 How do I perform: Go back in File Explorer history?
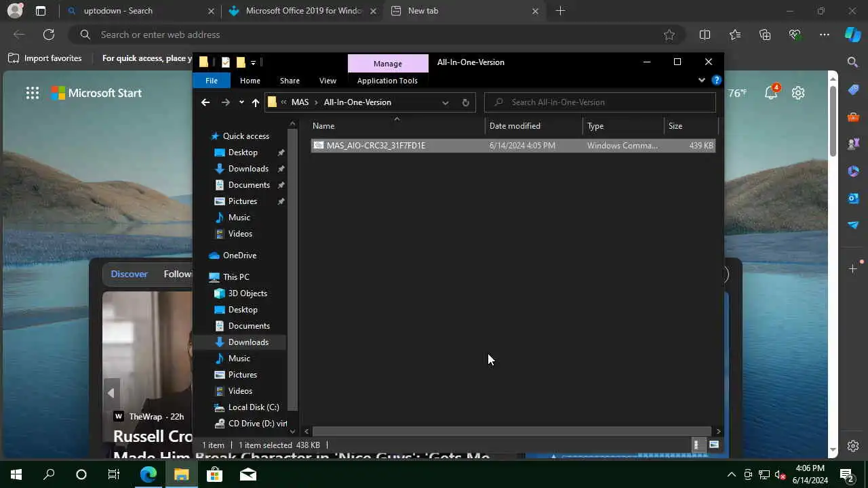[205, 102]
